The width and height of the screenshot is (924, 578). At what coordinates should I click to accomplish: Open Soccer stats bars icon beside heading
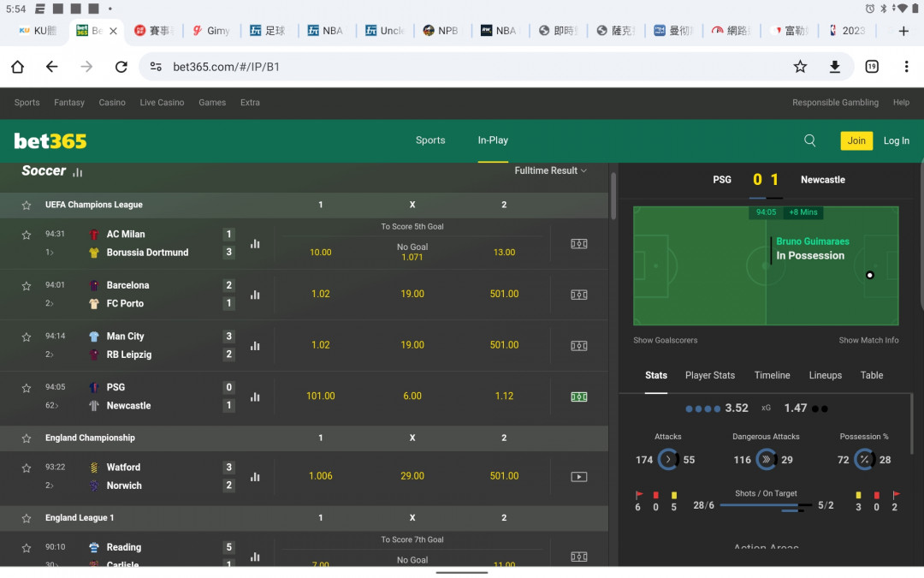tap(77, 172)
